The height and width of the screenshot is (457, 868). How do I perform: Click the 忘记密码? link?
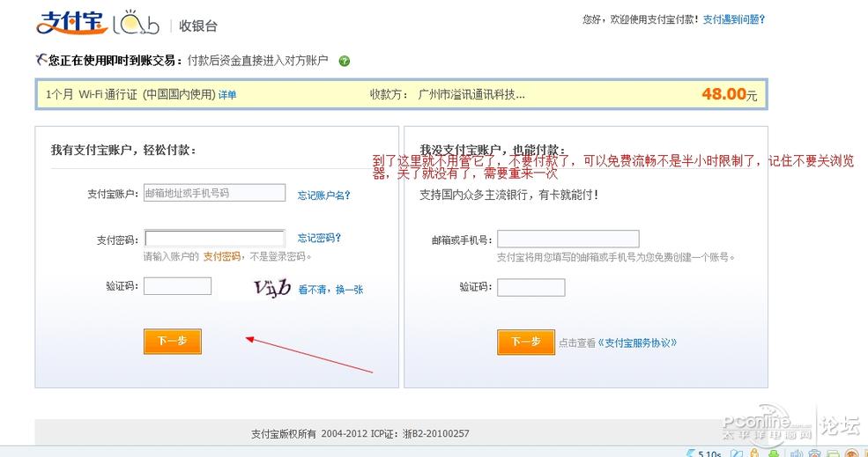coord(319,238)
